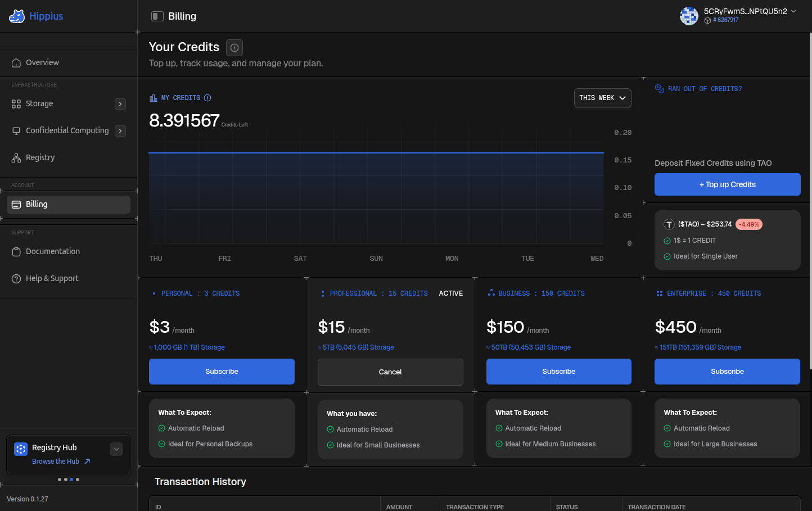Click the Registry Hub icon
This screenshot has width=812, height=511.
click(21, 449)
